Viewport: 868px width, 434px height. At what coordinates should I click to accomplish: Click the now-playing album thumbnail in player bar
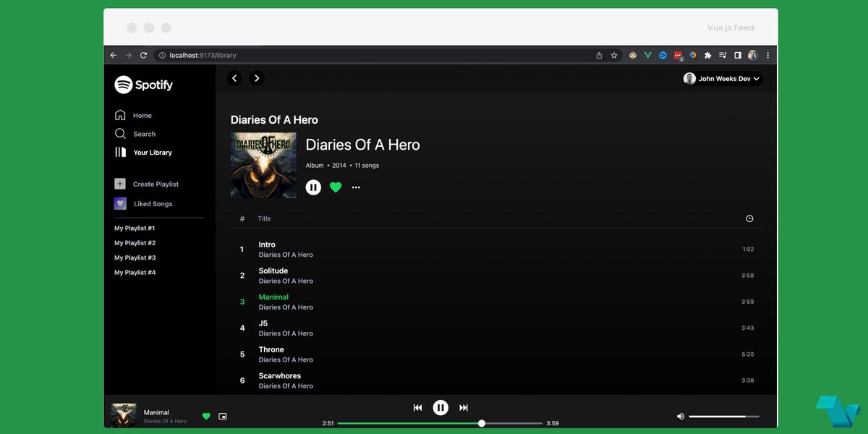124,415
